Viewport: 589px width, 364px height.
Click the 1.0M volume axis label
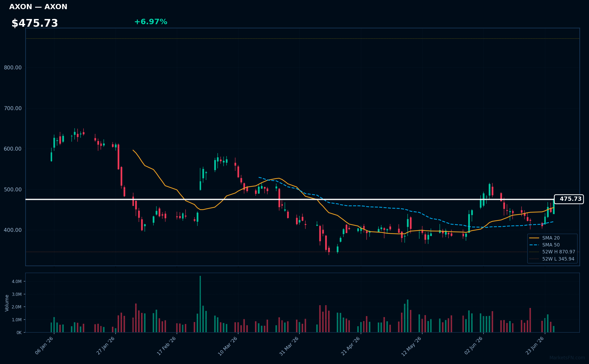tap(17, 320)
